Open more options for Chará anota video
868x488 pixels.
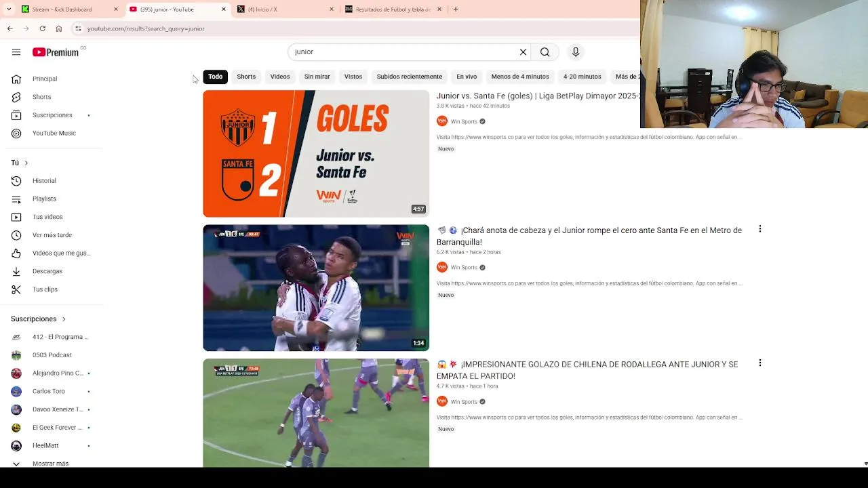click(x=759, y=229)
